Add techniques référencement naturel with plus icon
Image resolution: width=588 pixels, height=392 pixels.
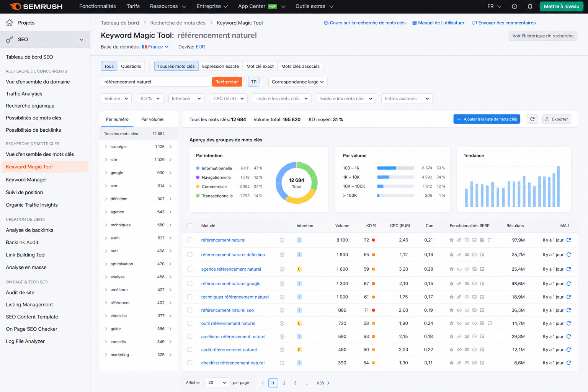(282, 297)
